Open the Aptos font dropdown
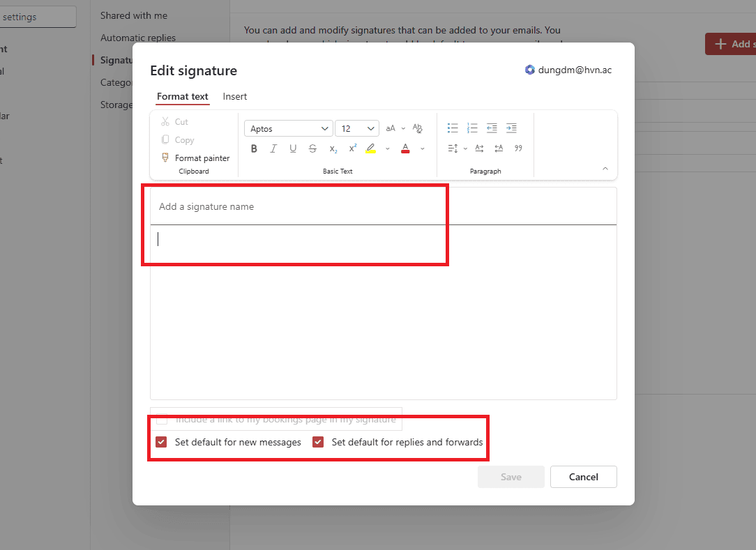This screenshot has height=550, width=756. 288,128
